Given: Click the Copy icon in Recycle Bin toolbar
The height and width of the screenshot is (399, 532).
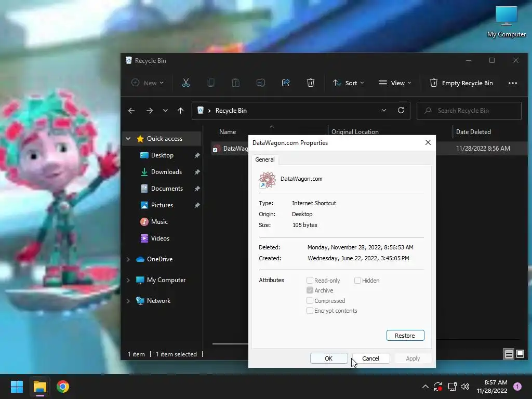Looking at the screenshot, I should click(211, 83).
